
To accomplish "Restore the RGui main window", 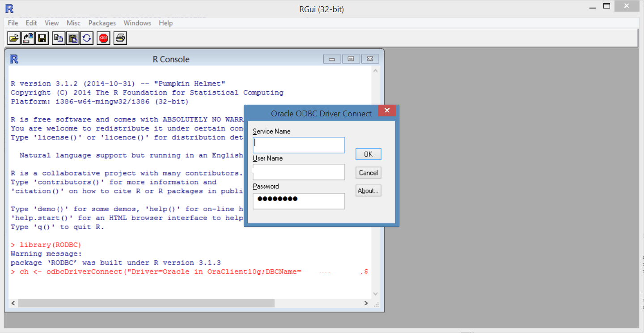I will pos(606,6).
